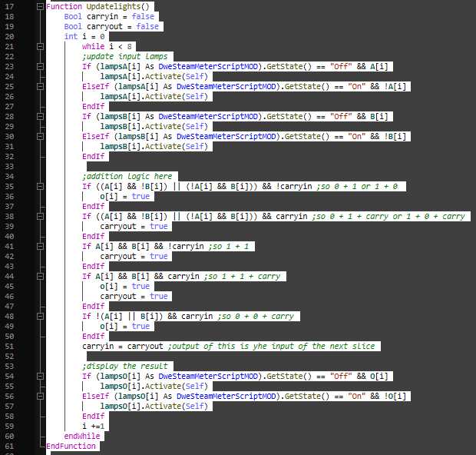
Task: Click the 'endWhile' keyword
Action: coord(82,436)
